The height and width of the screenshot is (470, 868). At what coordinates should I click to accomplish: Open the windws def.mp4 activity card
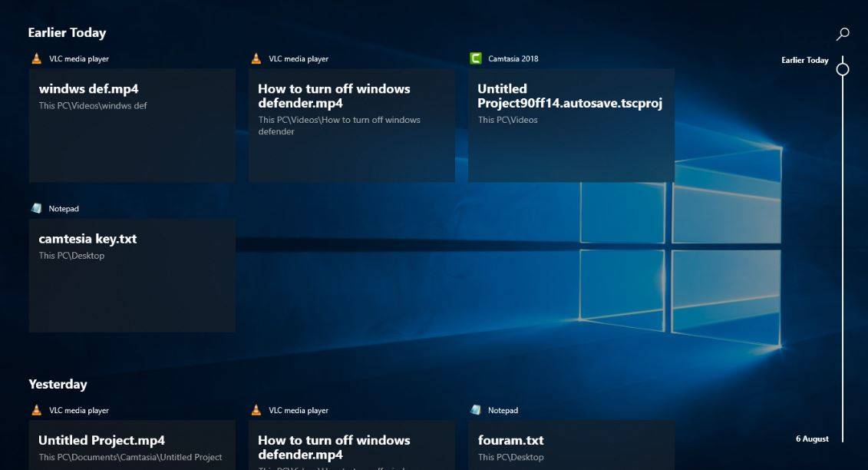click(x=132, y=125)
